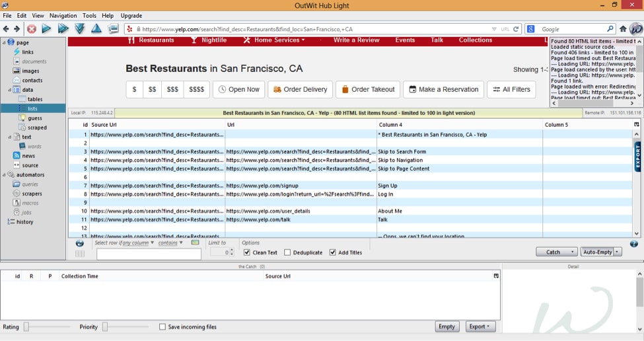Open the URL bar history dropdown arrow
Image resolution: width=644 pixels, height=341 pixels.
click(x=494, y=29)
